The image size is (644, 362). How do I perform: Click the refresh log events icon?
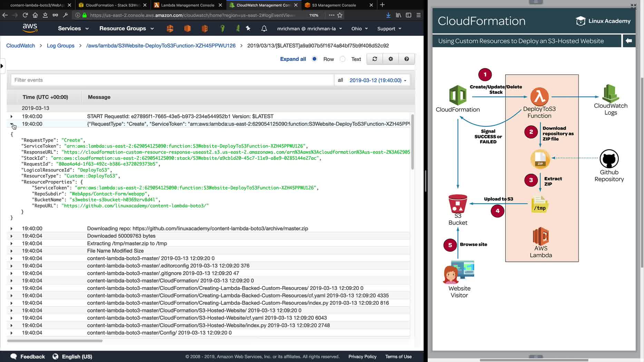374,59
